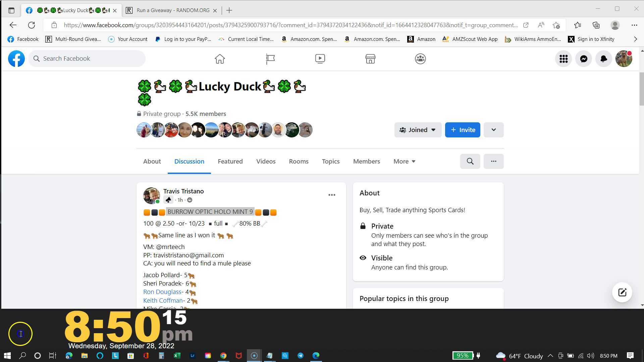Click the new message compose icon
The image size is (644, 362).
[x=622, y=292]
